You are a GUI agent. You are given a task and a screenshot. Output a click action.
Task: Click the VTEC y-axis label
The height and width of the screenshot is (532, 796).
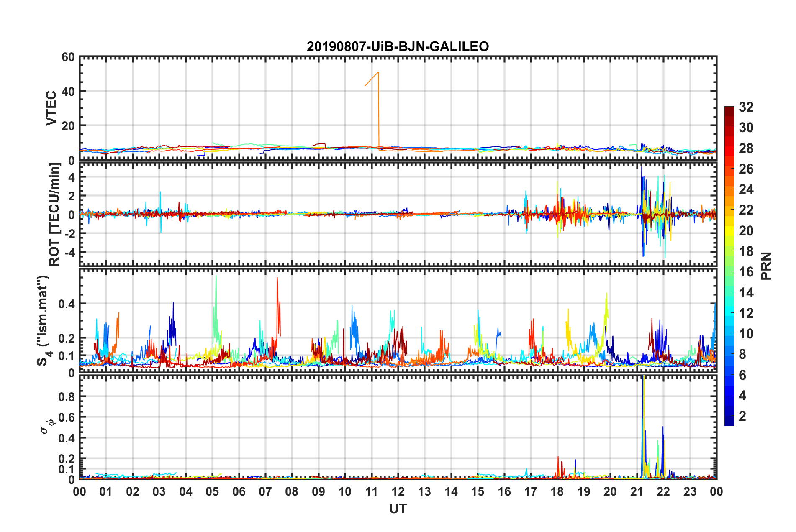(x=51, y=108)
